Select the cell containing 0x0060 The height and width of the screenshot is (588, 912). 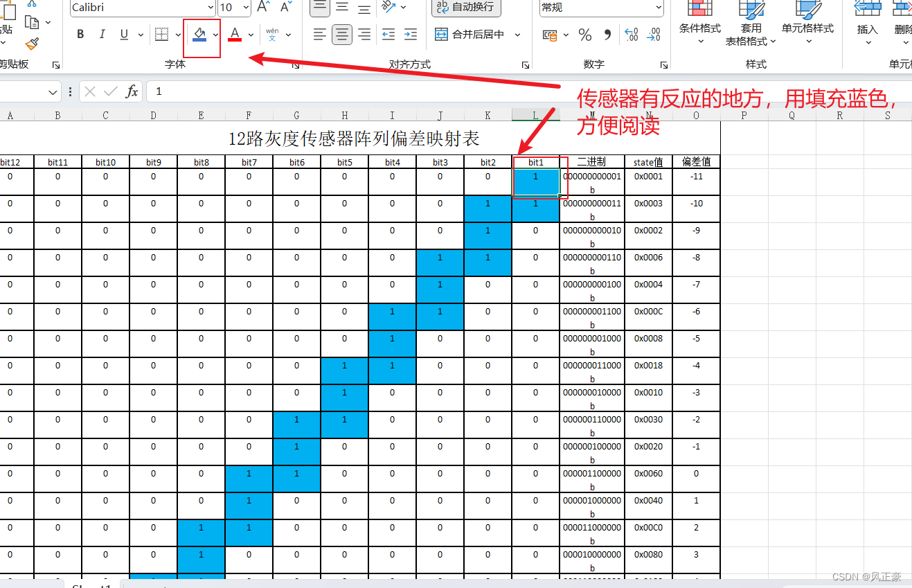[x=648, y=479]
